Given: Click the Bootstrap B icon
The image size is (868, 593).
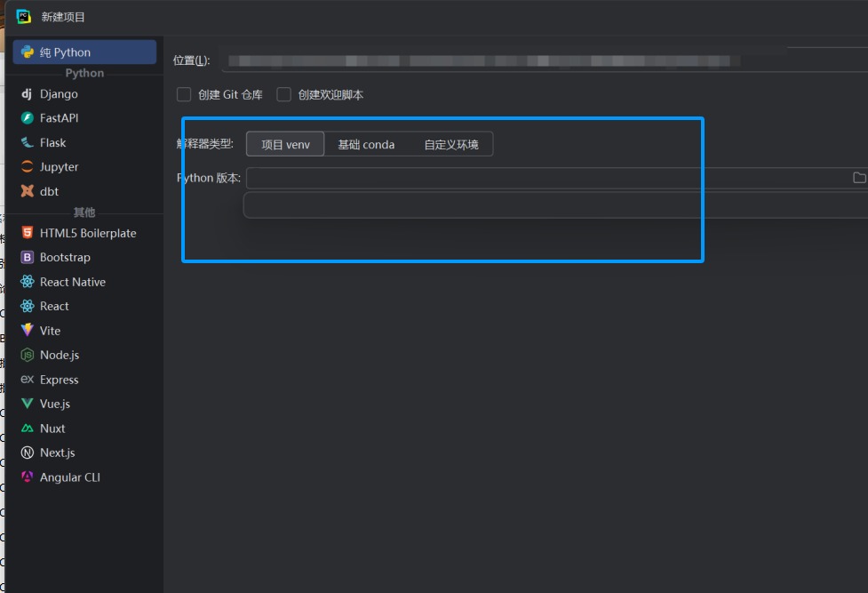Looking at the screenshot, I should pyautogui.click(x=28, y=257).
